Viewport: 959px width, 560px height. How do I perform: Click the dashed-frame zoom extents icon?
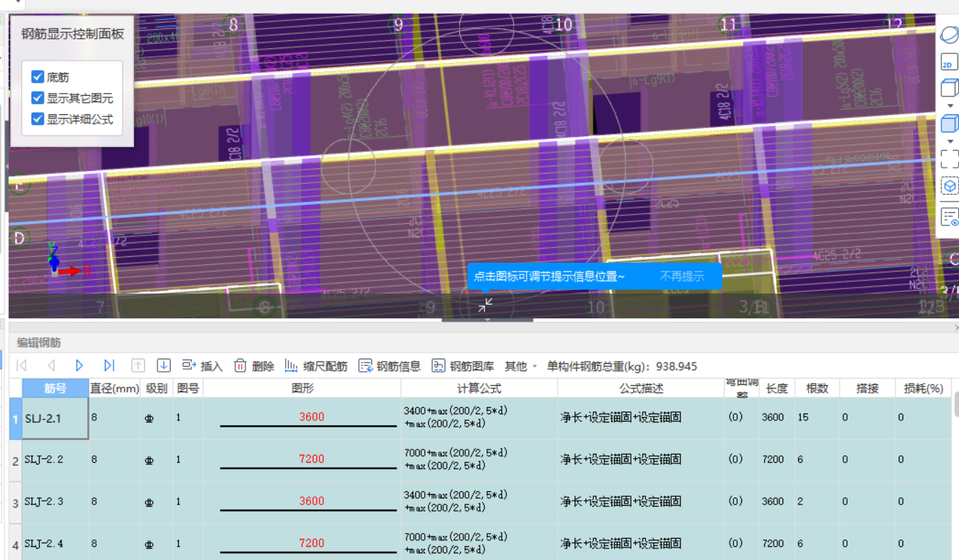[x=949, y=159]
